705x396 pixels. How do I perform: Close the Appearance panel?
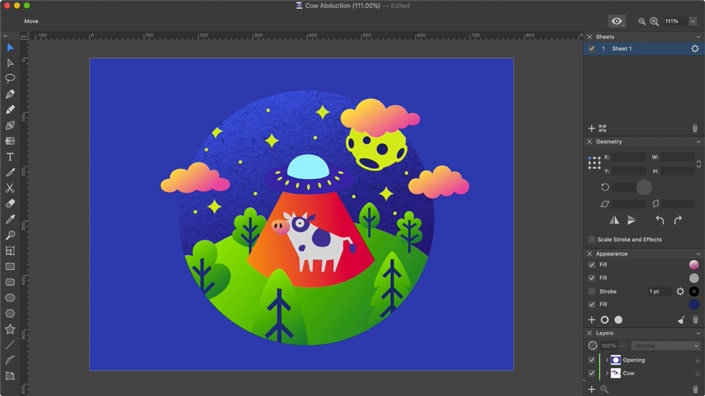(x=589, y=254)
